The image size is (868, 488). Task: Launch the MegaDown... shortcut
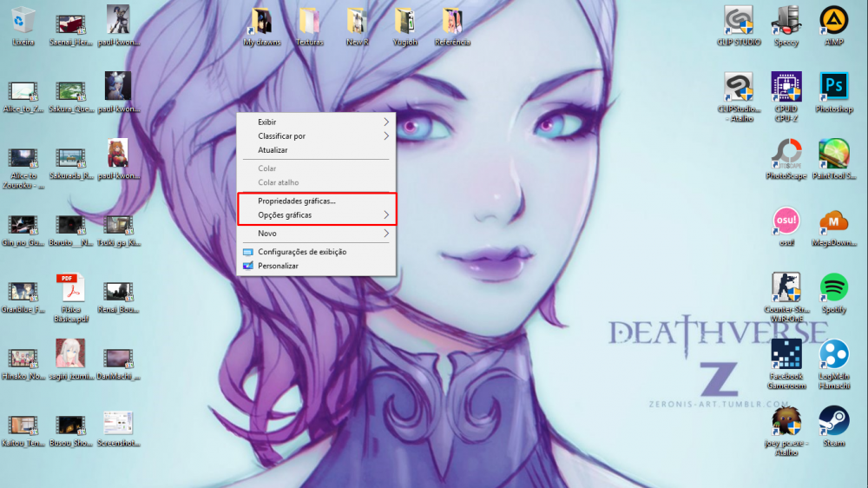click(x=833, y=228)
